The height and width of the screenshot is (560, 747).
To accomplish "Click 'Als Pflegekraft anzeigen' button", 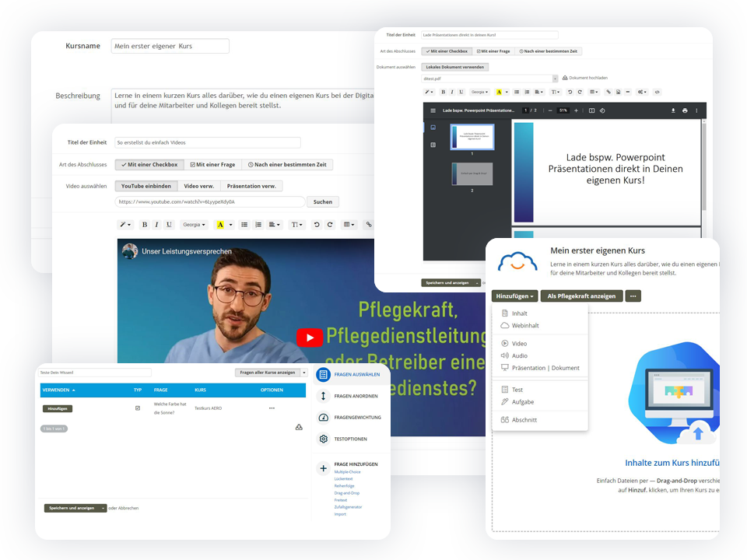I will click(x=581, y=296).
